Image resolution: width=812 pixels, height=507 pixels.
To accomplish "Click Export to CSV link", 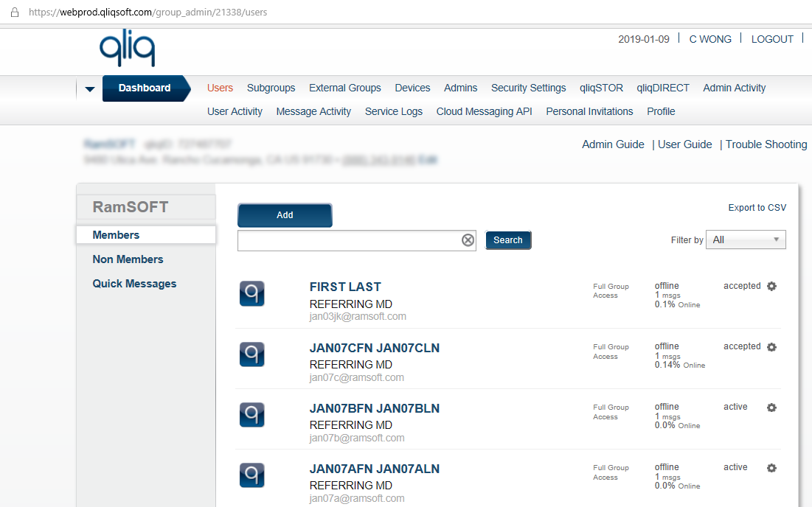I will coord(757,208).
